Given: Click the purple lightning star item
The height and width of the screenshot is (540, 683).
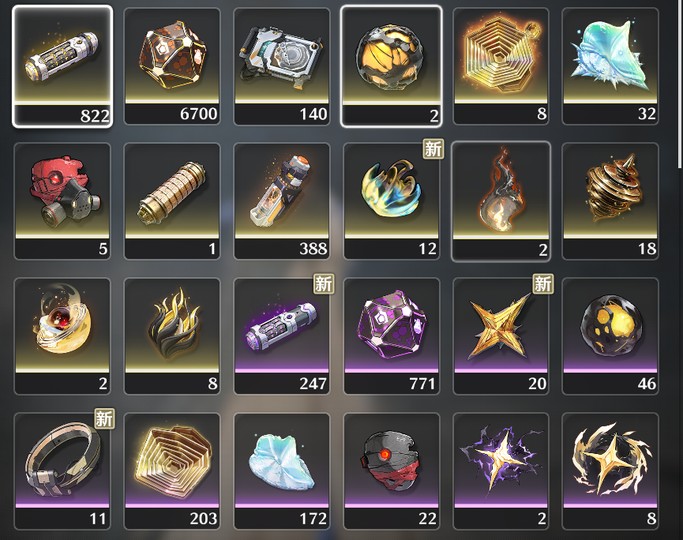Looking at the screenshot, I should coord(501,471).
